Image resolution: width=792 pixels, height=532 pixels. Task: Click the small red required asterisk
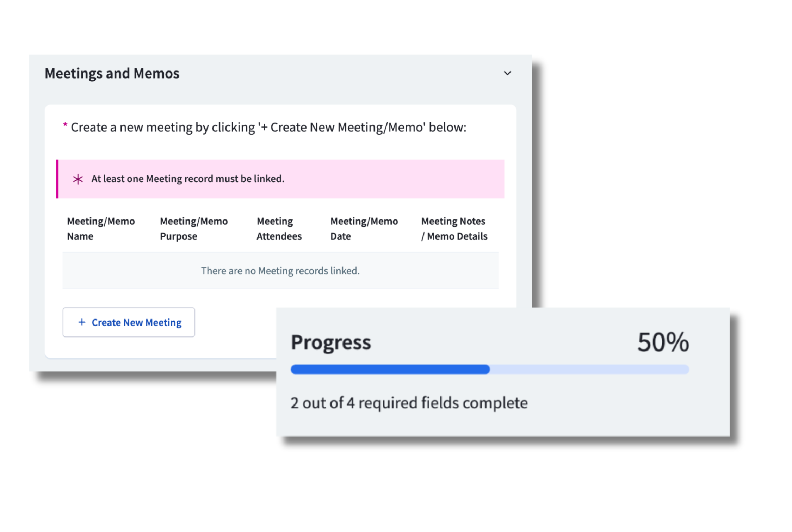click(x=65, y=125)
